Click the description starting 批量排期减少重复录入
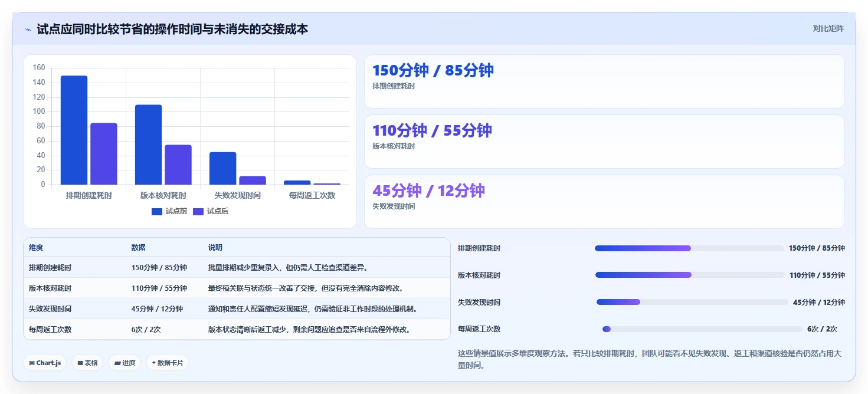The width and height of the screenshot is (868, 394). pyautogui.click(x=289, y=268)
